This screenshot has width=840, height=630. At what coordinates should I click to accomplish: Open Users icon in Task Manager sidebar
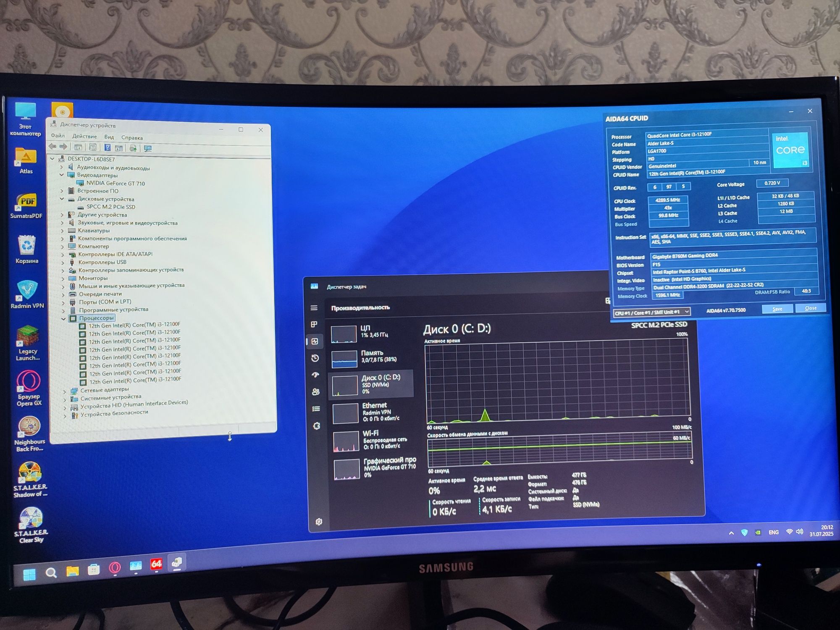(x=316, y=391)
